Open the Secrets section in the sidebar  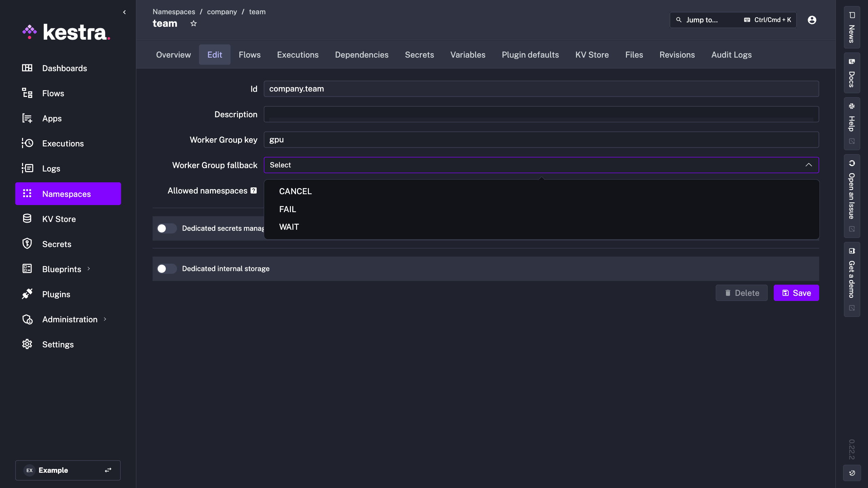(x=56, y=244)
